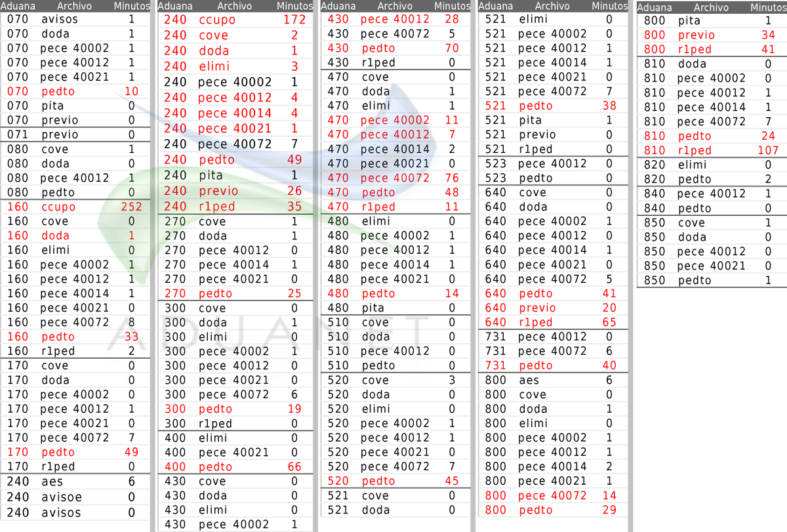Select 'pita' in the 800 row

coord(688,21)
